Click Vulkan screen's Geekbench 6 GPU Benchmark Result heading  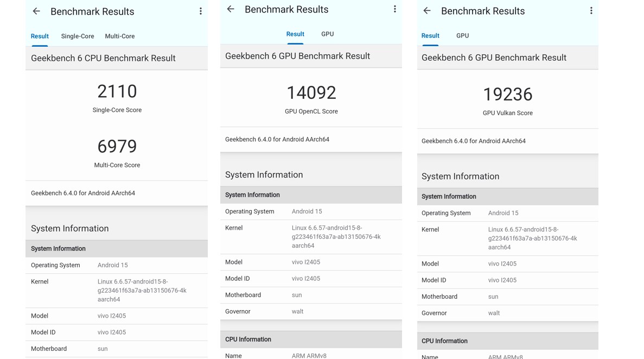pyautogui.click(x=494, y=58)
